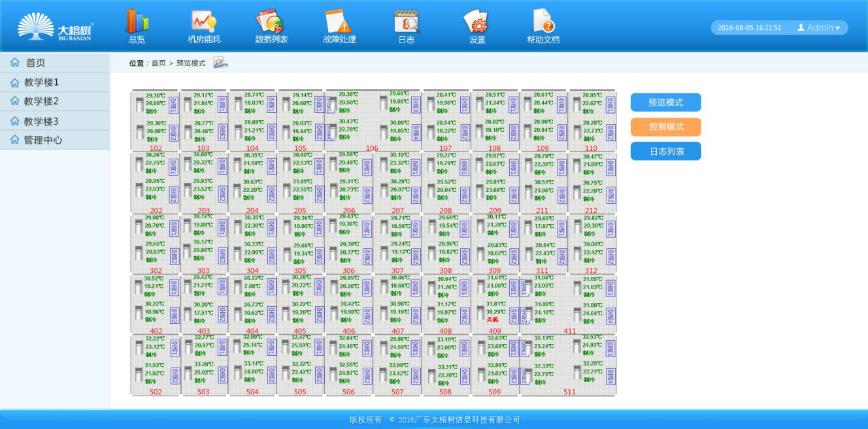Open the 数据列表 data list icon

270,21
